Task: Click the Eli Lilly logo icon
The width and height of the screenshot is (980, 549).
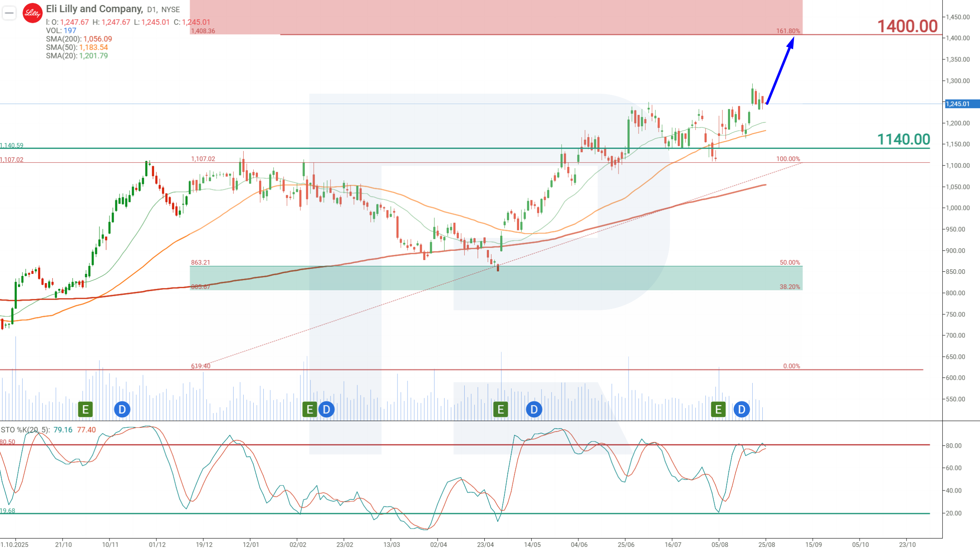Action: click(x=32, y=13)
